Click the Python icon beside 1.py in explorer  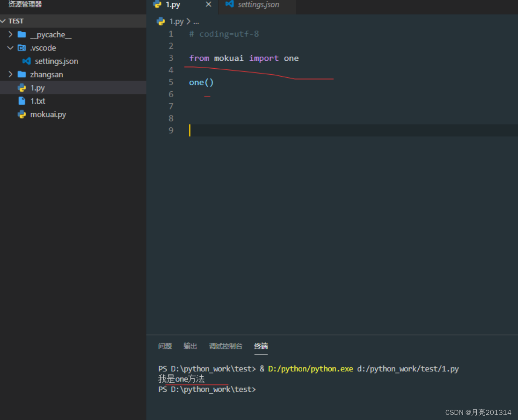pos(22,88)
